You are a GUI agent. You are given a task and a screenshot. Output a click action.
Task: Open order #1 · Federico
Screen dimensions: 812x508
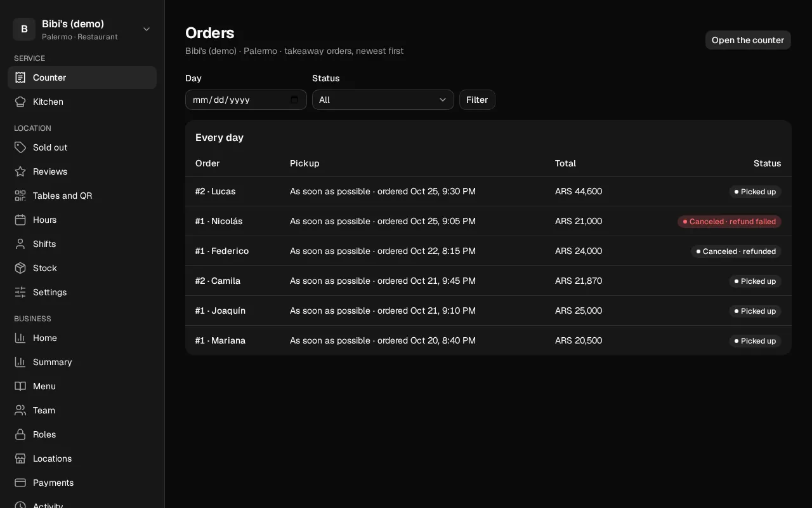[222, 251]
